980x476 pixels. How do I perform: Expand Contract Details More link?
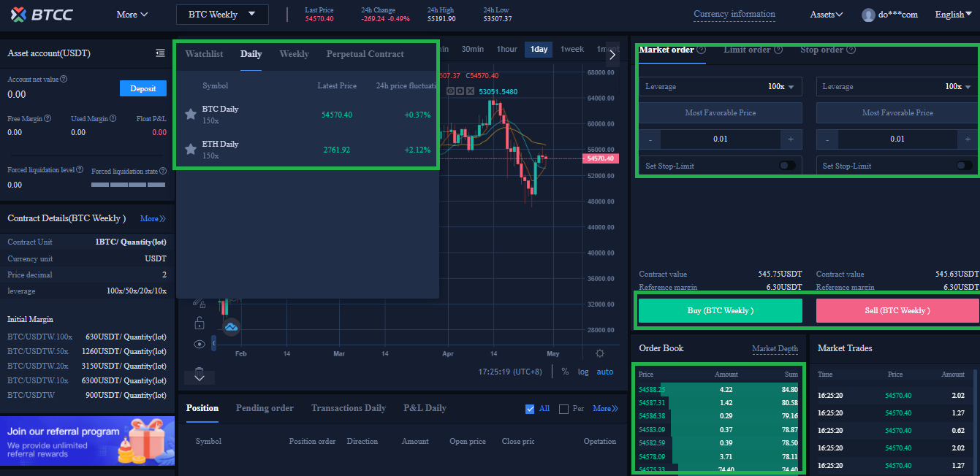click(x=153, y=218)
